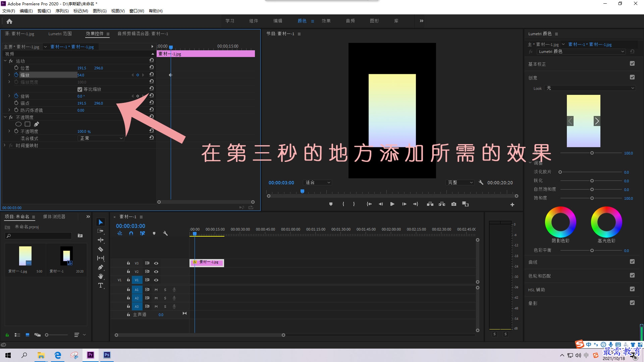This screenshot has height=362, width=644.
Task: Click 阴影色彩 shadow tint wheel
Action: coord(560,222)
